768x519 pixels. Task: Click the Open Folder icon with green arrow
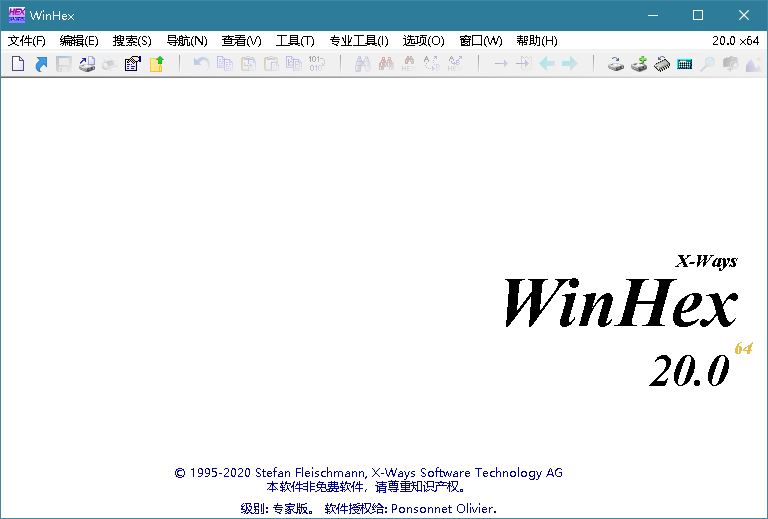pyautogui.click(x=156, y=64)
